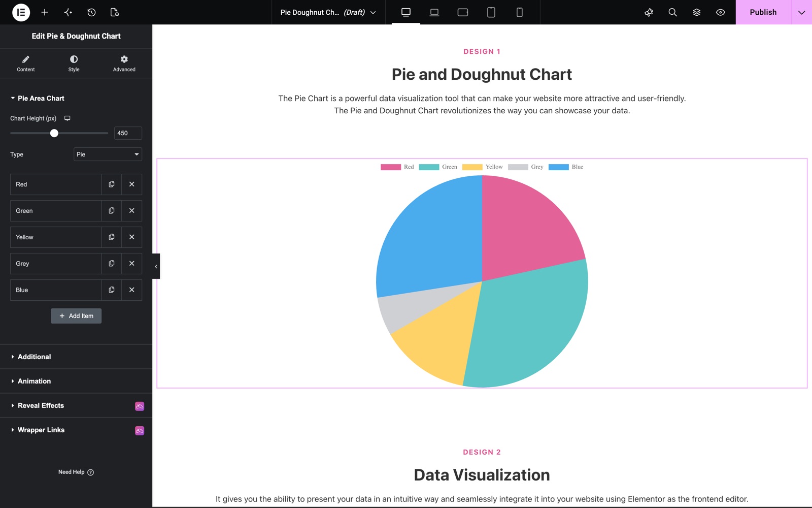The width and height of the screenshot is (812, 508).
Task: Expand the Wrapper Links section
Action: click(x=76, y=430)
